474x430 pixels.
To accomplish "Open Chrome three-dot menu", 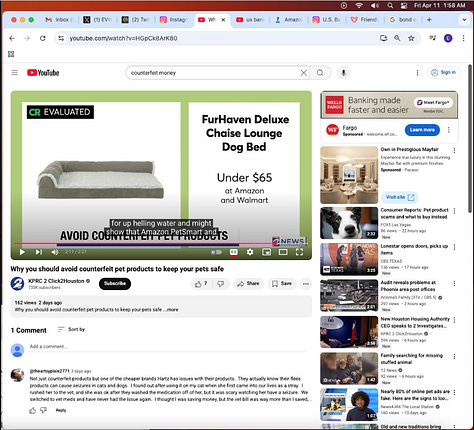I will pyautogui.click(x=463, y=38).
